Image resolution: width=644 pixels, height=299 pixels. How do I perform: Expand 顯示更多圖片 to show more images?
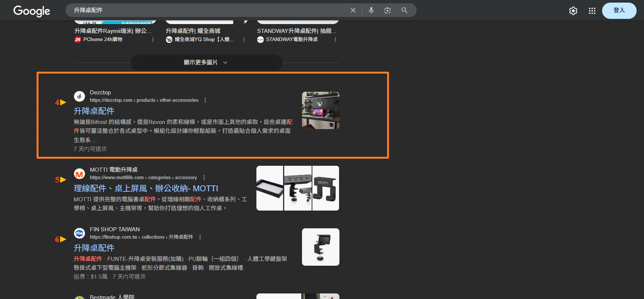[x=206, y=62]
